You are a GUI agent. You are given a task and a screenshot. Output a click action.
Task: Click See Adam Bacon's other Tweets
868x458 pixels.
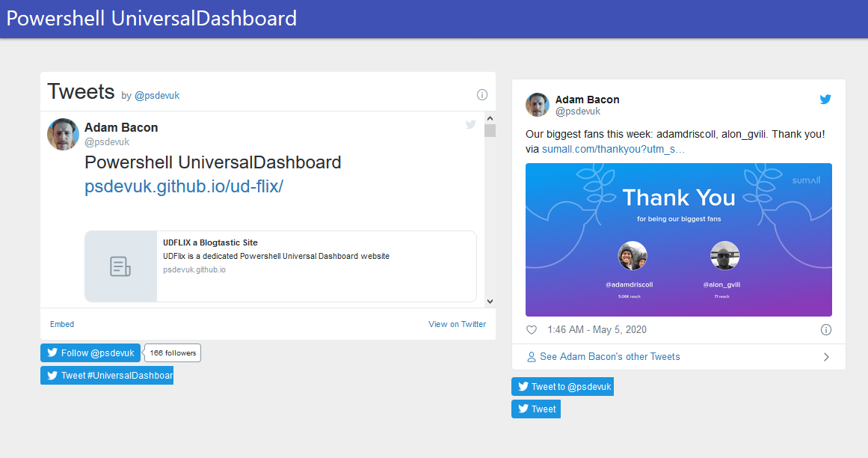click(x=610, y=357)
